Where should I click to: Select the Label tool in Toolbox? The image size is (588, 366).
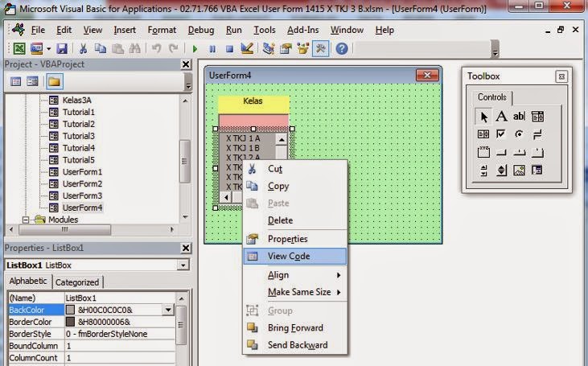[x=501, y=117]
